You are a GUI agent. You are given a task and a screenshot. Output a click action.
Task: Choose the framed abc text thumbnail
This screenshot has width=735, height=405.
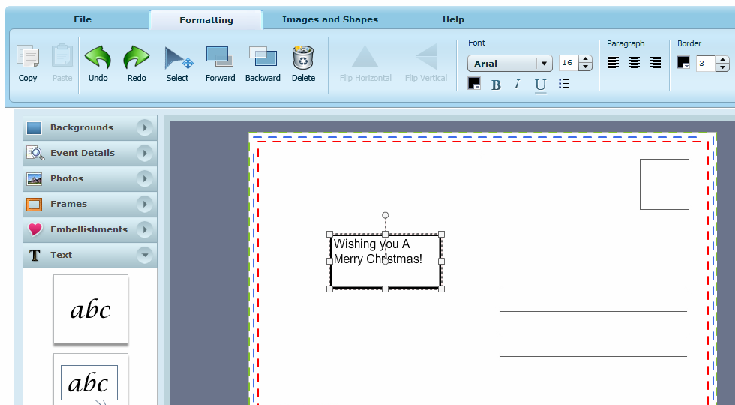[x=90, y=379]
